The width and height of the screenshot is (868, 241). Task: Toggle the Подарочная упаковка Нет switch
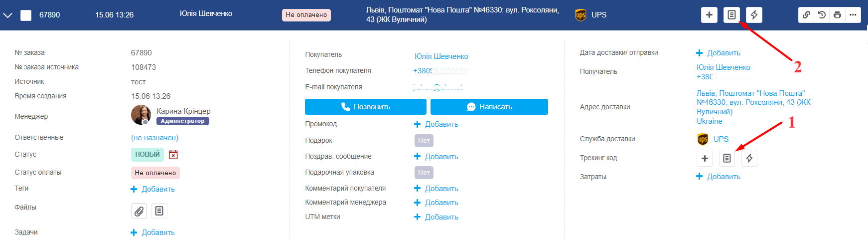pos(424,172)
